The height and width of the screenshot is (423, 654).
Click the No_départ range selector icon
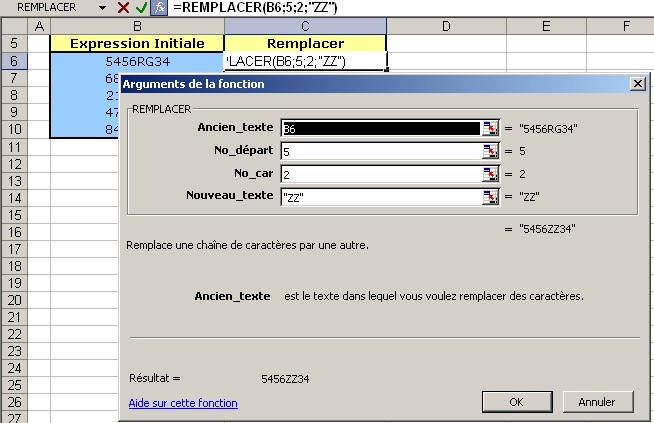point(490,151)
